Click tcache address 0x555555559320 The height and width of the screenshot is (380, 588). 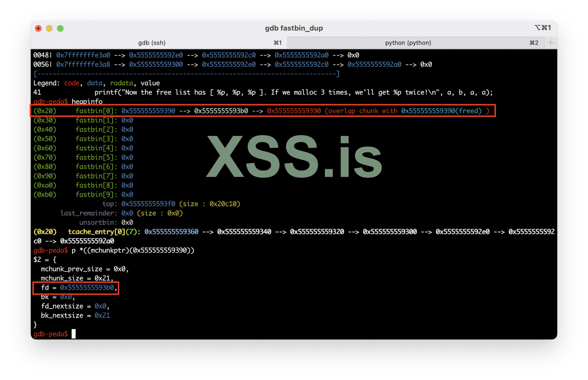tap(317, 232)
